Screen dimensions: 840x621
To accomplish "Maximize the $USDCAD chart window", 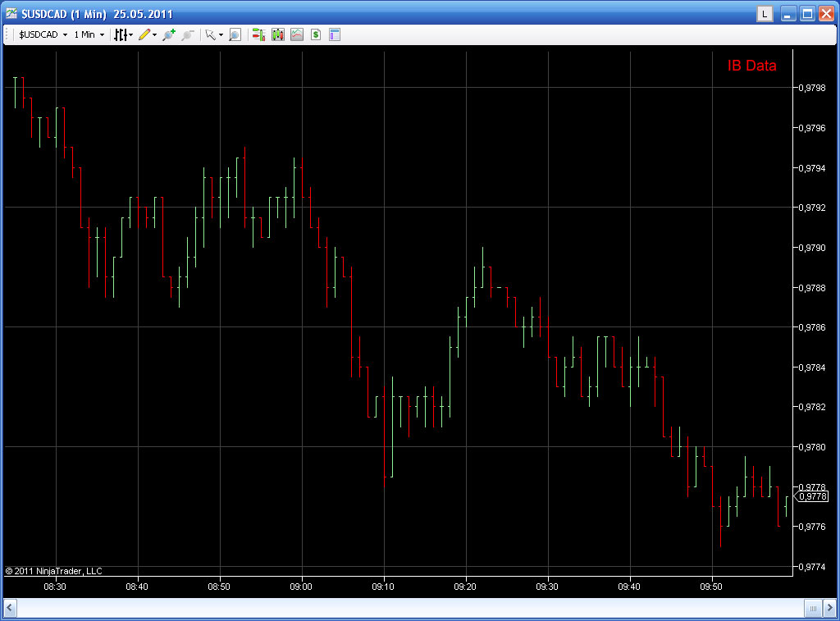I will pyautogui.click(x=807, y=14).
